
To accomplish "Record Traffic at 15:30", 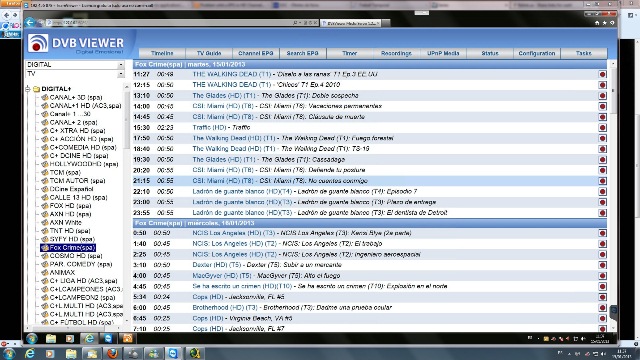I will click(602, 127).
